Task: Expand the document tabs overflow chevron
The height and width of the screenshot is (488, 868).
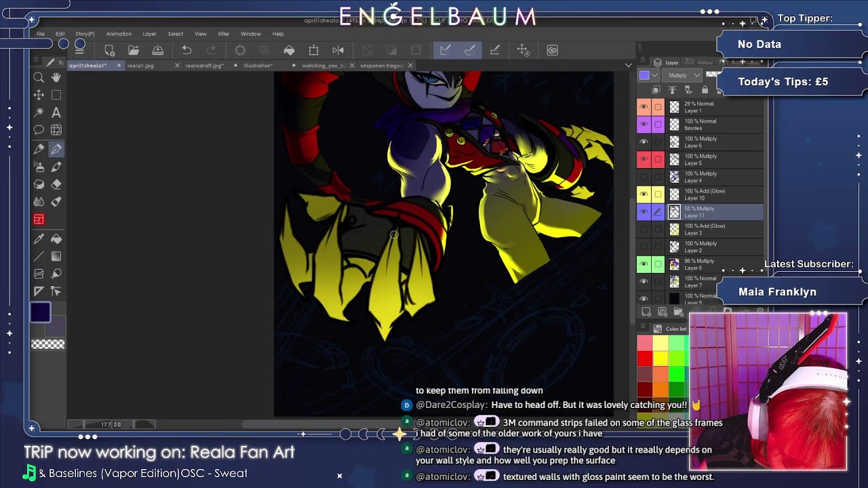Action: pos(628,65)
